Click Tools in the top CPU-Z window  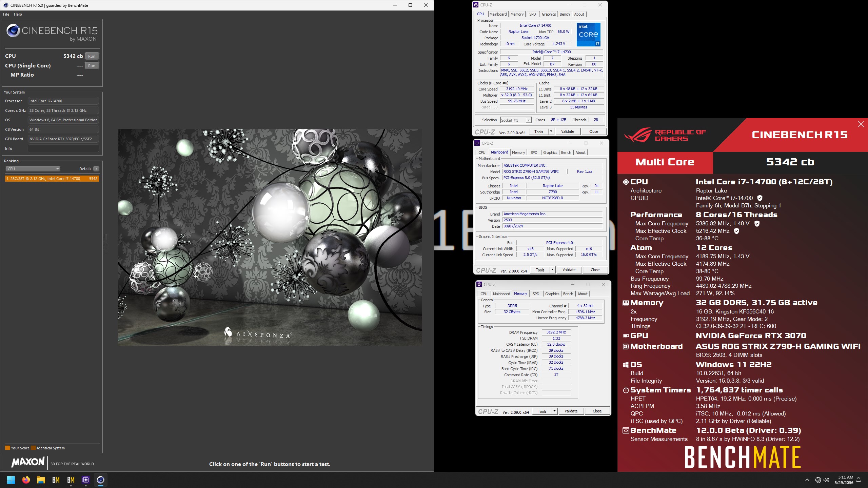click(x=539, y=132)
